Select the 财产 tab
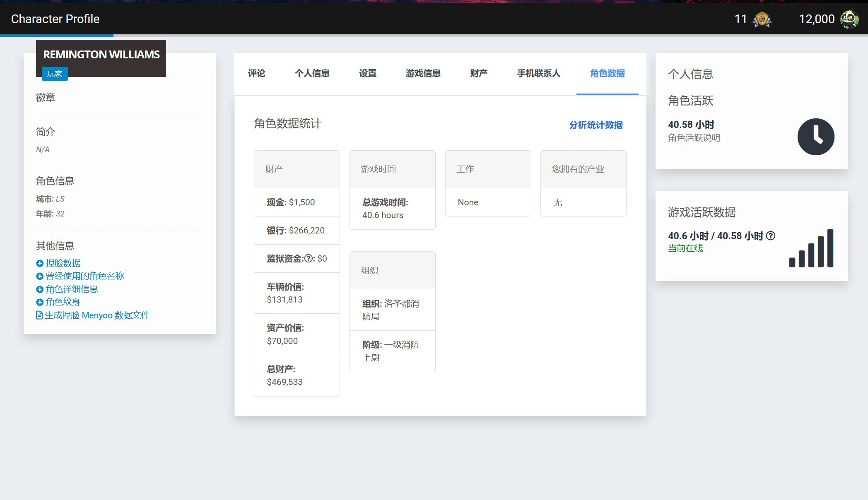 tap(478, 73)
